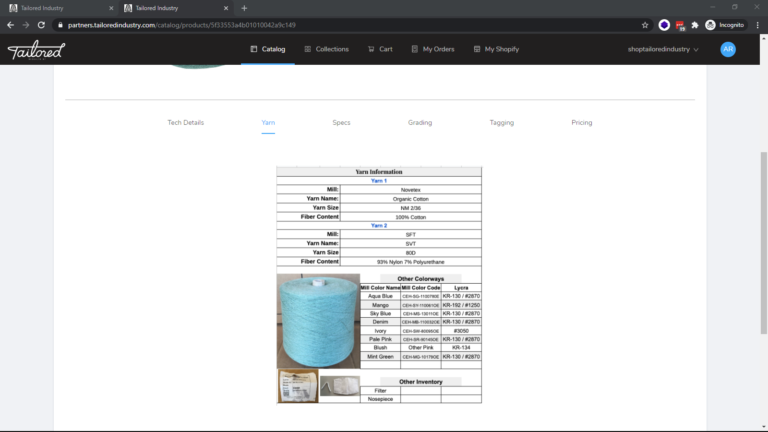768x432 pixels.
Task: Open the Incognito profile menu
Action: pyautogui.click(x=724, y=25)
